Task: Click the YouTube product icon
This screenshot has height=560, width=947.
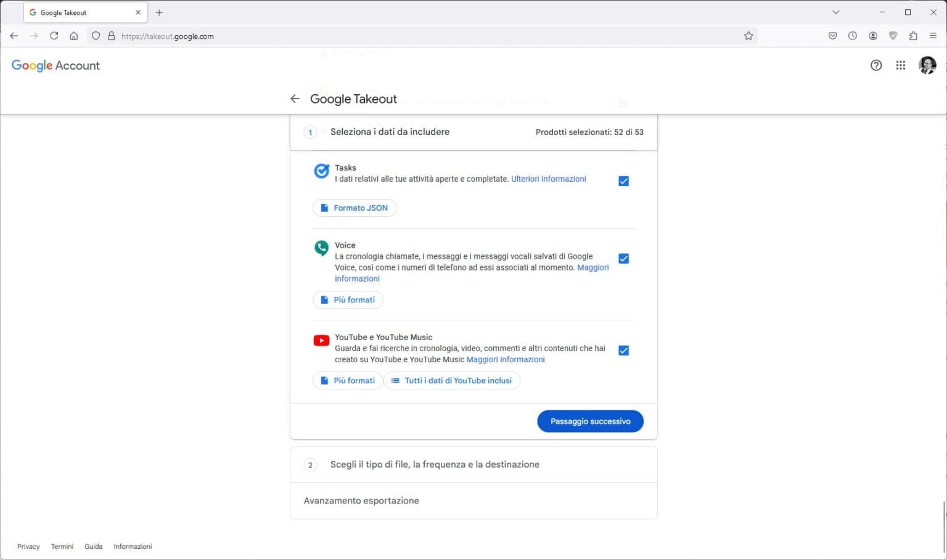Action: click(321, 341)
